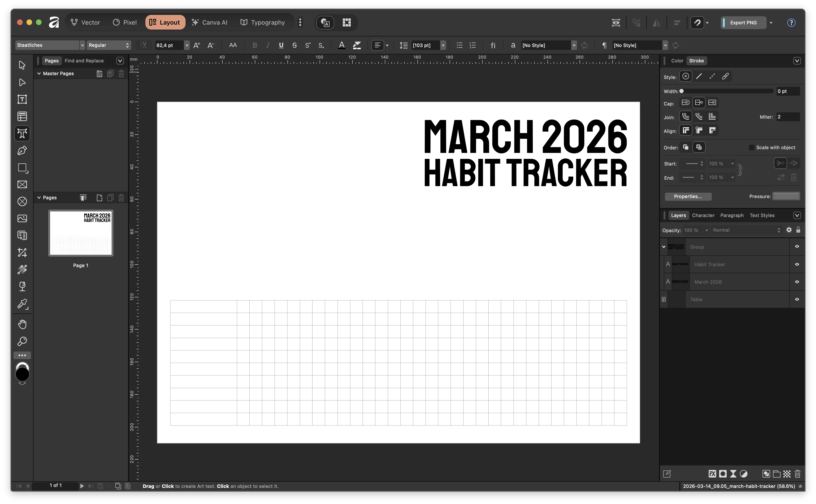Open the stroke Properties dialog
The height and width of the screenshot is (504, 816).
pyautogui.click(x=688, y=196)
